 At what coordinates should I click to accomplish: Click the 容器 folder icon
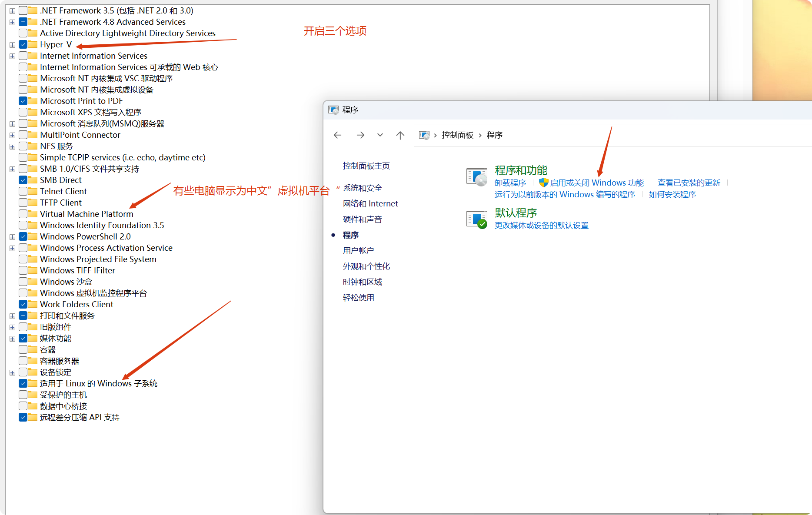33,349
